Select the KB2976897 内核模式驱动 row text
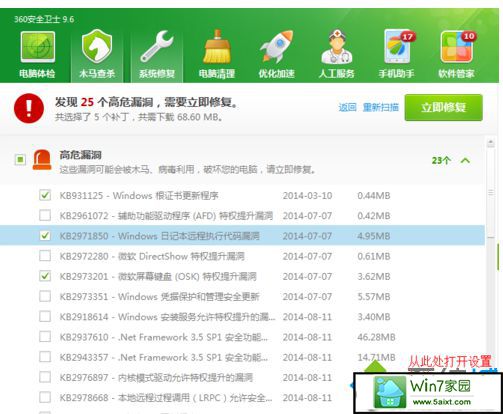The image size is (503, 414). [x=156, y=378]
